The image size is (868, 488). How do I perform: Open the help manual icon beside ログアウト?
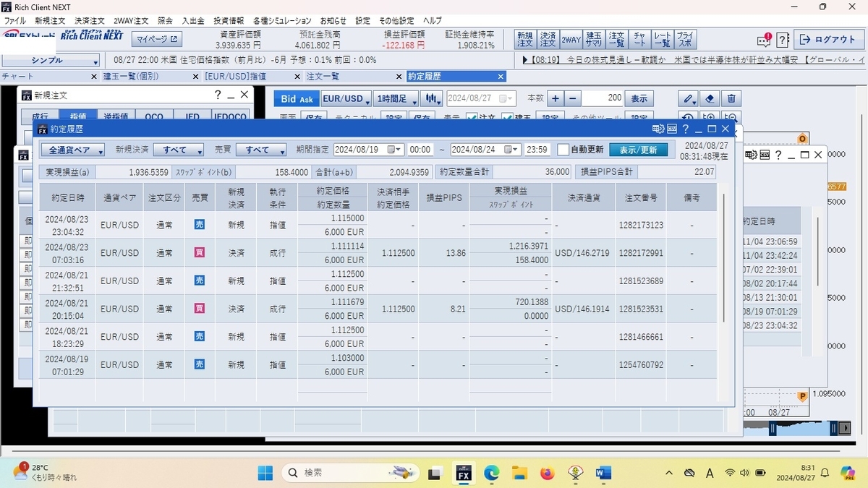(x=782, y=40)
